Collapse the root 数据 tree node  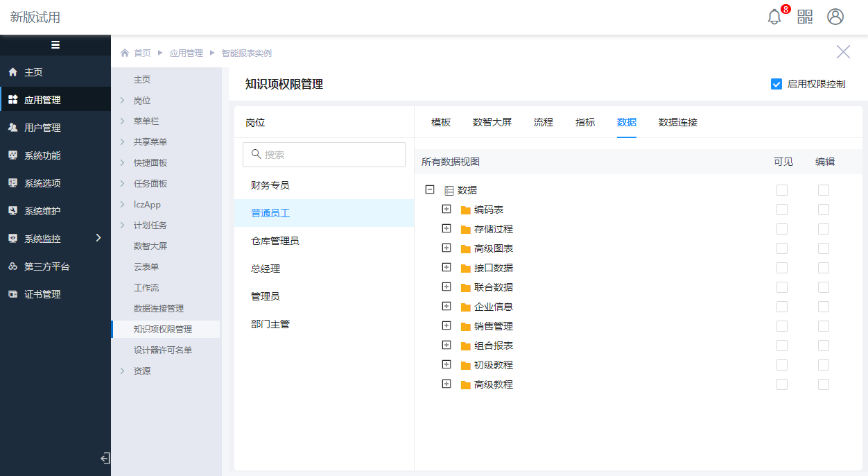(430, 189)
